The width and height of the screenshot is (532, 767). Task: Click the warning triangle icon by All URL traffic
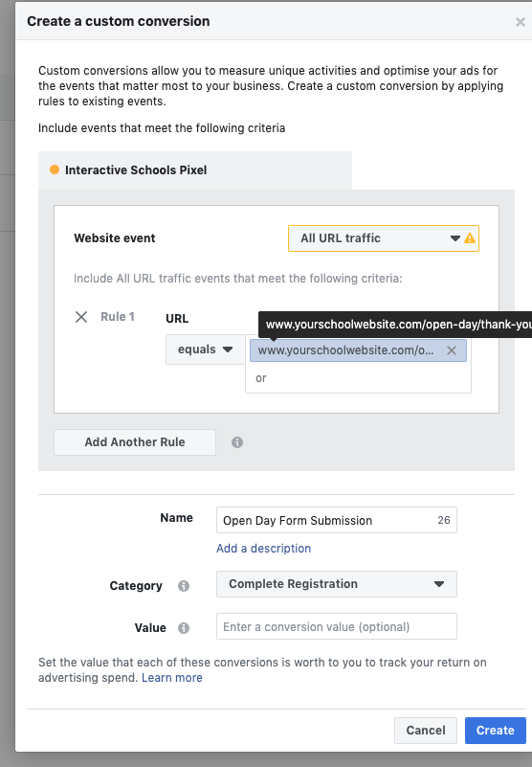click(x=470, y=238)
